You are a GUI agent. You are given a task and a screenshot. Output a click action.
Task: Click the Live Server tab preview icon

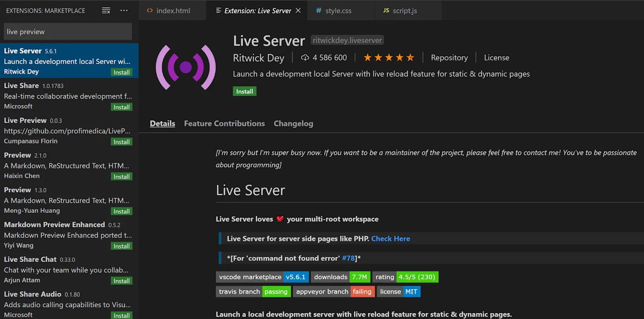click(218, 11)
